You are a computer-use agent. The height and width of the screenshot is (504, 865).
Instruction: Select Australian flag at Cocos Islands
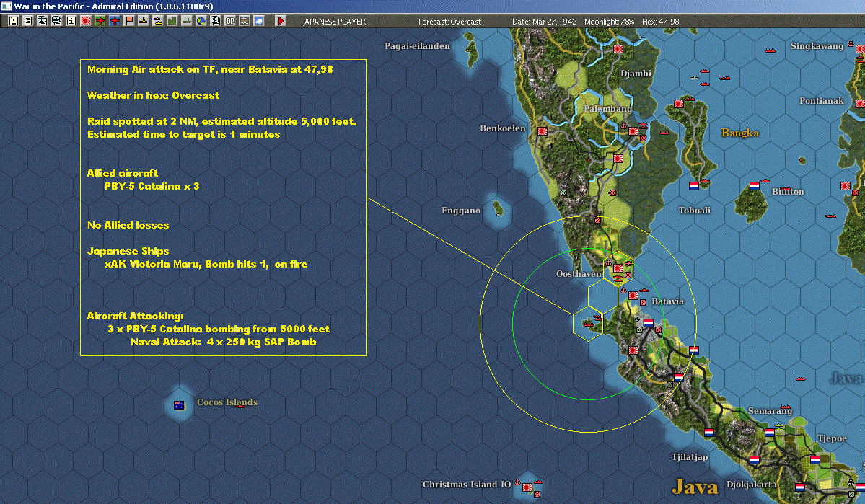[180, 405]
